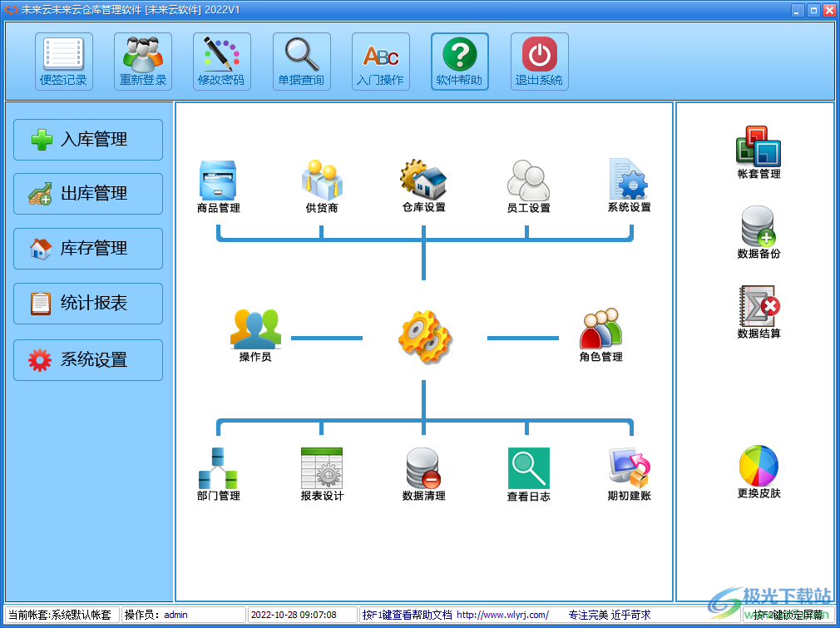Click the 专注完美 近乎苛求 slogan text
The image size is (840, 628).
pyautogui.click(x=610, y=616)
